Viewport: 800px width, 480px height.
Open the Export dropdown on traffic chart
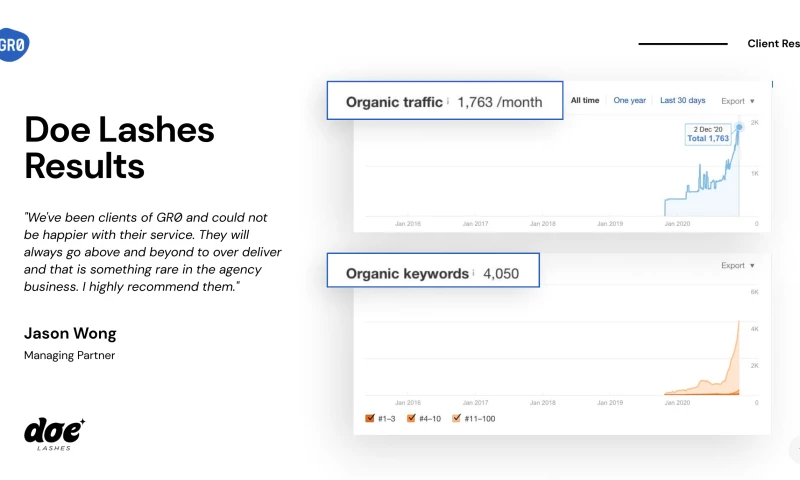tap(738, 101)
